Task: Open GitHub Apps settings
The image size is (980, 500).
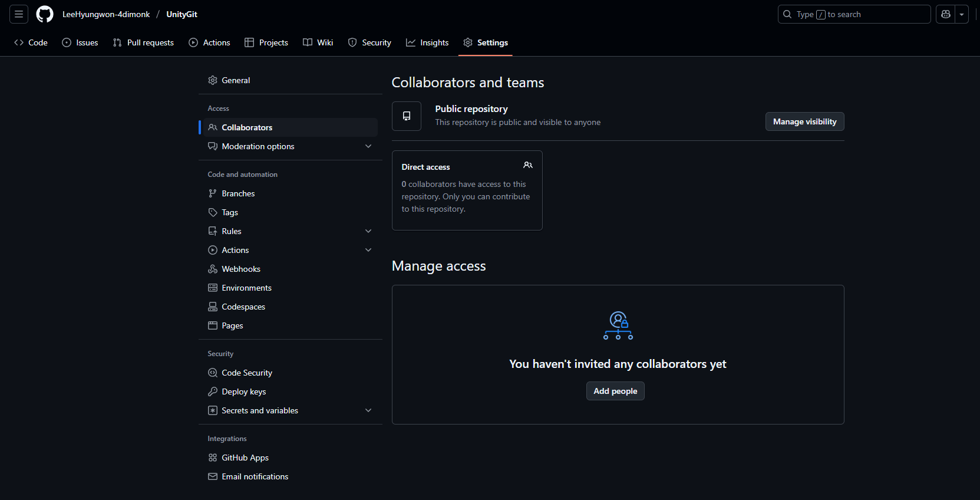Action: [291, 458]
